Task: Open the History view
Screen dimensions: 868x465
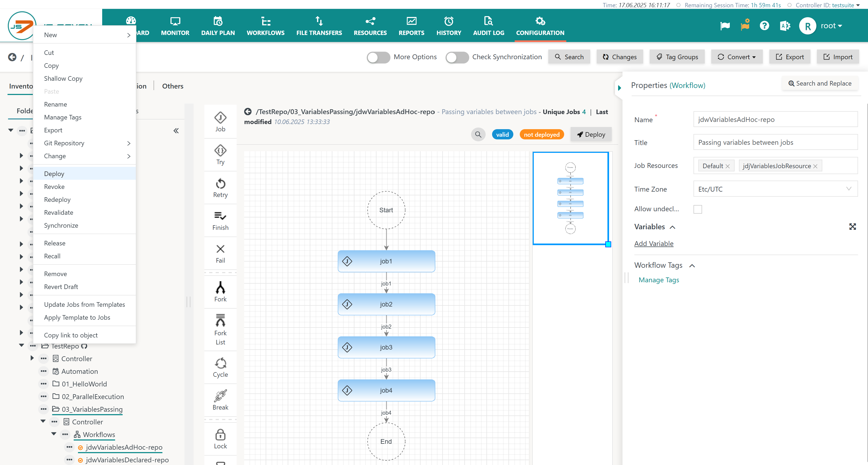Action: [x=449, y=26]
